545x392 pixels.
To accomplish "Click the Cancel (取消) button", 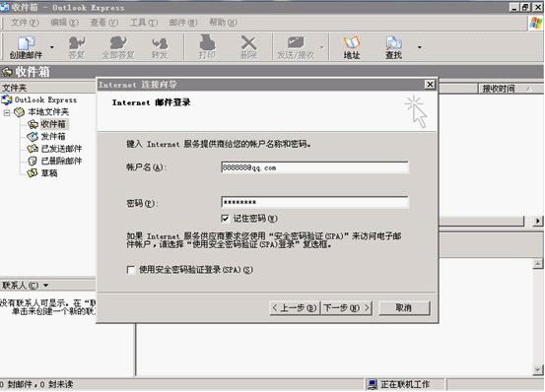I will [x=404, y=308].
